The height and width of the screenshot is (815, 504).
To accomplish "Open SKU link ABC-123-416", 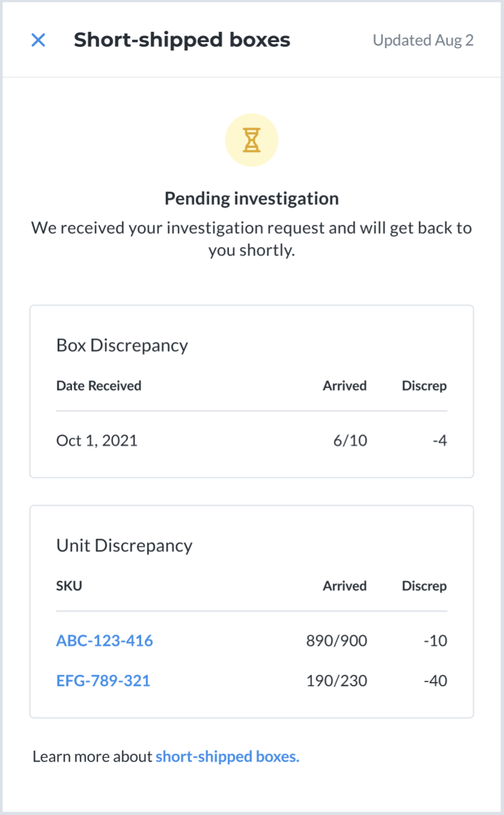I will click(105, 640).
